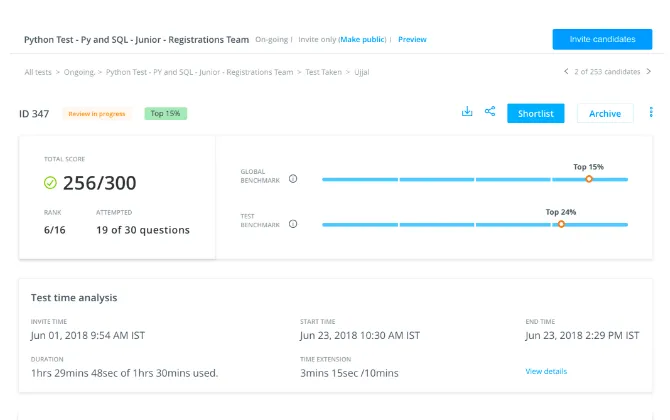Click the Make public link
Viewport: 670px width, 420px height.
[366, 39]
